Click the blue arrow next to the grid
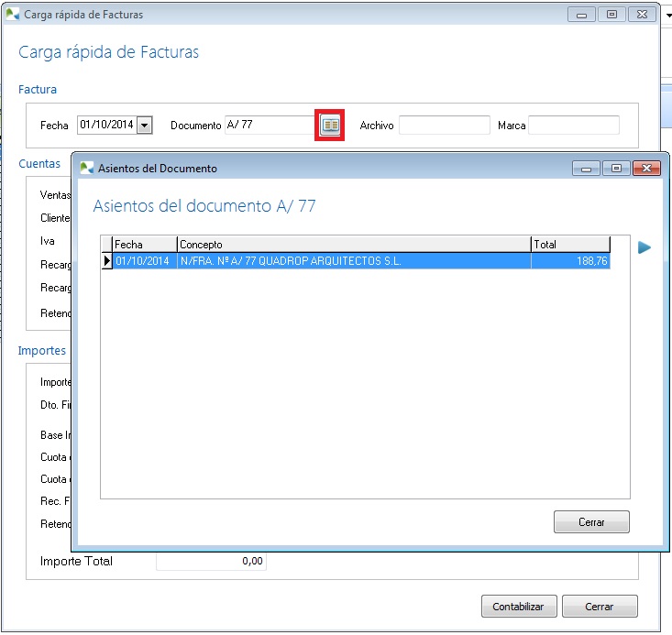The width and height of the screenshot is (672, 635). click(x=644, y=247)
